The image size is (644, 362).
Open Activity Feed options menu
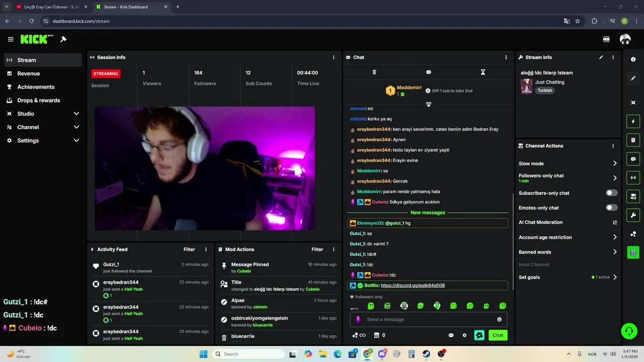coord(206,249)
